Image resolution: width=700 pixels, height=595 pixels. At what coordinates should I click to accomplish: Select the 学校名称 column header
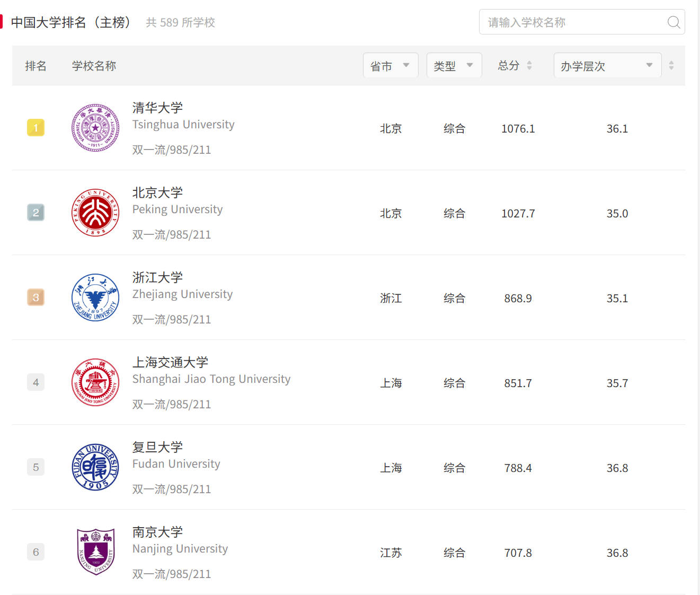(x=93, y=65)
